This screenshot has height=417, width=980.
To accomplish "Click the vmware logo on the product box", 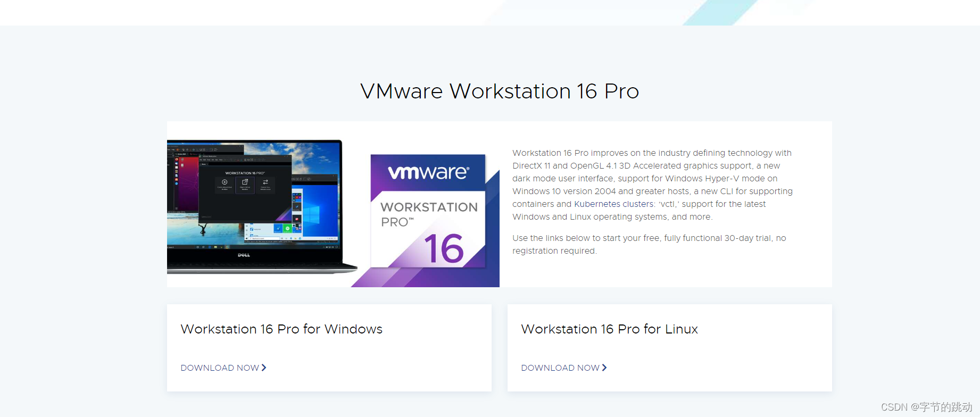I will [428, 172].
